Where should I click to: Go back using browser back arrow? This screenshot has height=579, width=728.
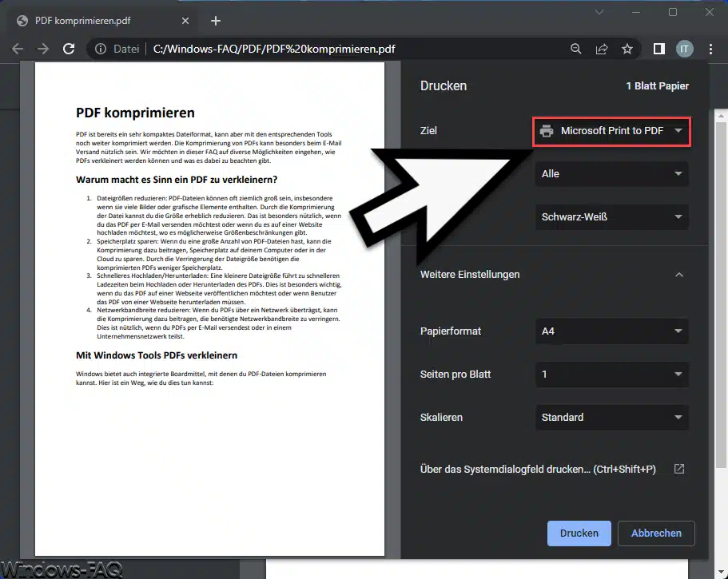18,49
